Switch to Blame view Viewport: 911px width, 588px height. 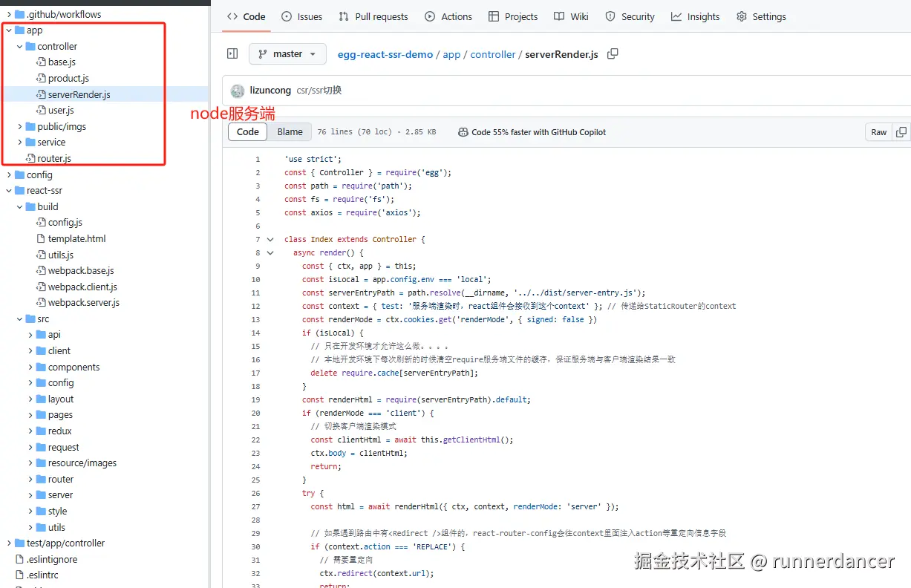coord(290,132)
